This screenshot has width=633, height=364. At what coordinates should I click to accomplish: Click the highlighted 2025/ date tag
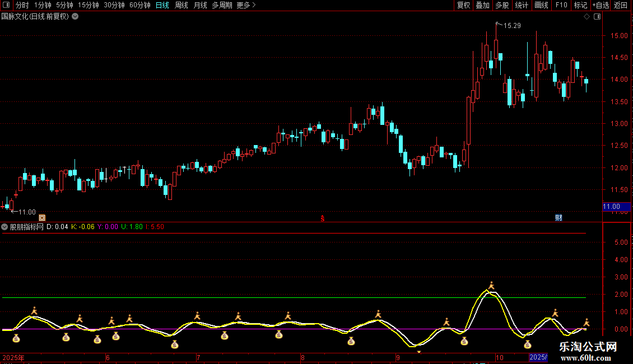[538, 357]
